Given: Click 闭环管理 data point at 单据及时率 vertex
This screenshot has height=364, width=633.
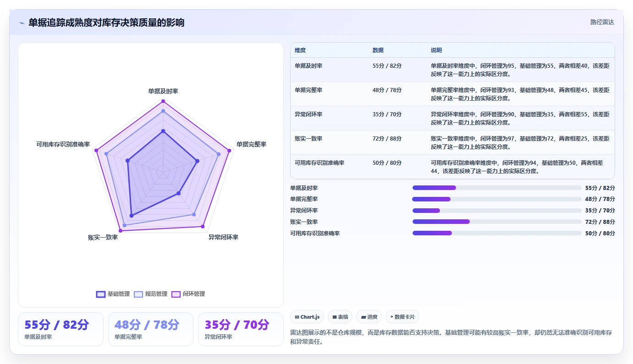Looking at the screenshot, I should [163, 101].
